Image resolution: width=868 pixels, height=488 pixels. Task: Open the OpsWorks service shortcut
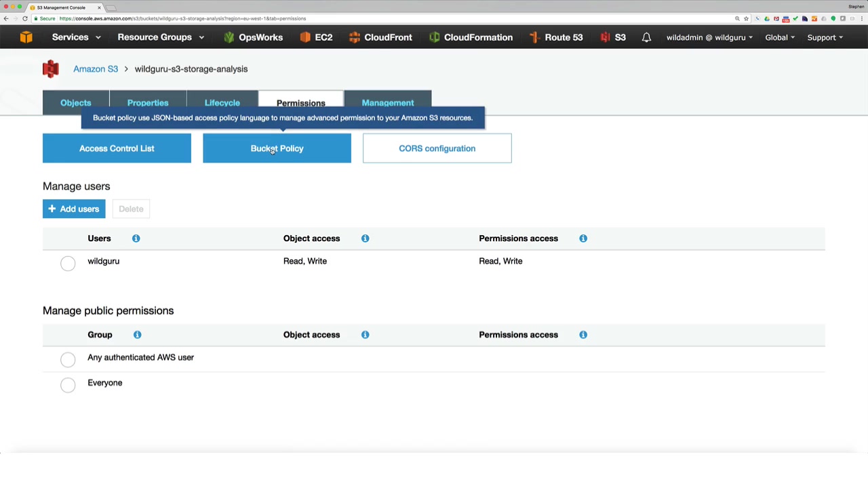point(253,37)
